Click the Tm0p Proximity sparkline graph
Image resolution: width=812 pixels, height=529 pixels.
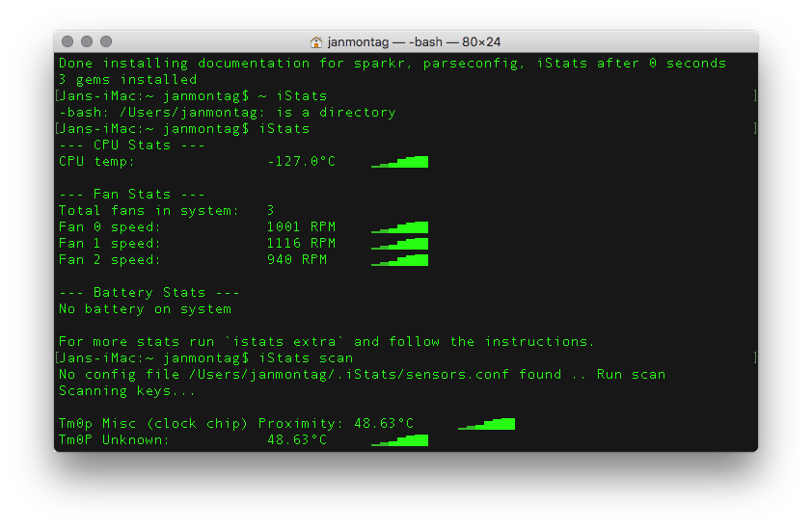(x=487, y=424)
